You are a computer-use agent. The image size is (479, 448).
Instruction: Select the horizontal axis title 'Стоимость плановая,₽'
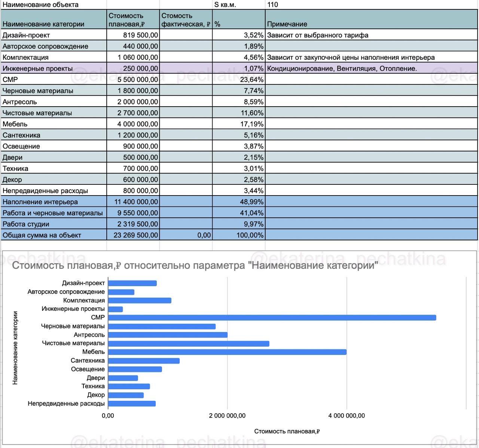tap(287, 431)
